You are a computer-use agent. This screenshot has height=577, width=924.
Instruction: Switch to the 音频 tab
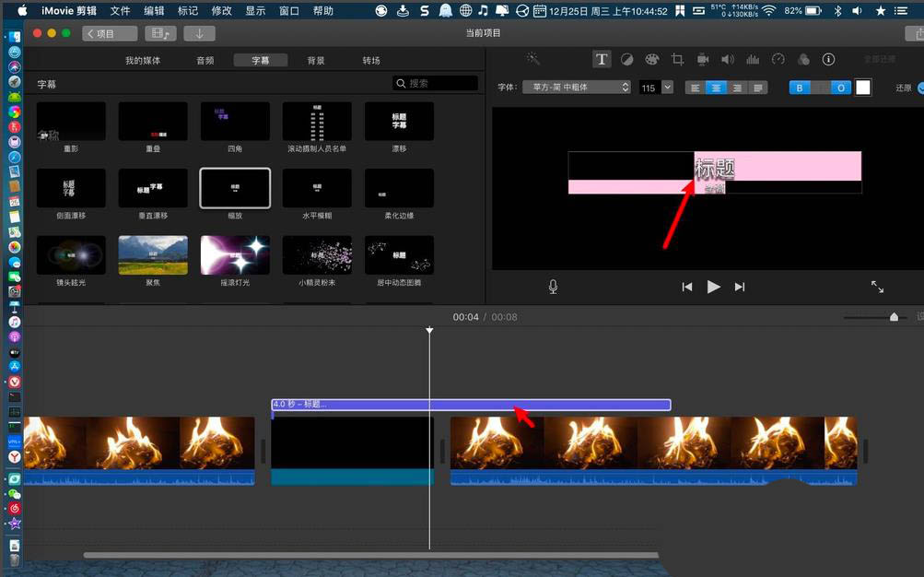pyautogui.click(x=205, y=60)
